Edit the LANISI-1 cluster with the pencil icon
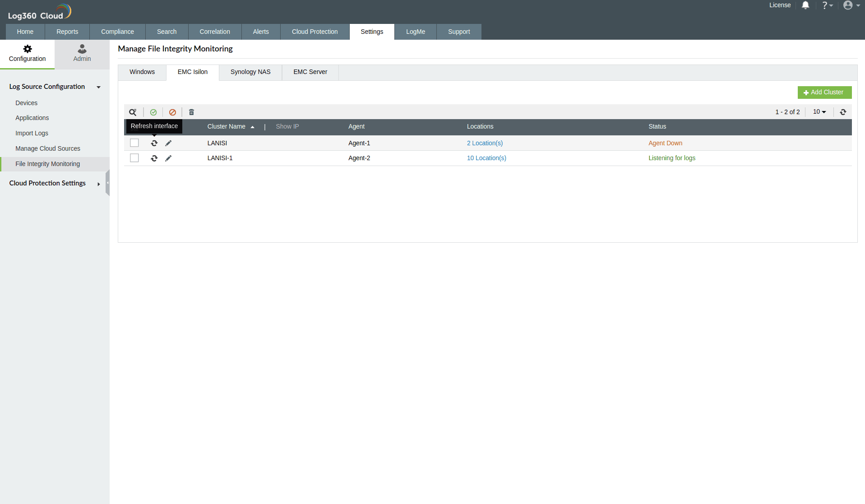865x504 pixels. click(x=169, y=158)
